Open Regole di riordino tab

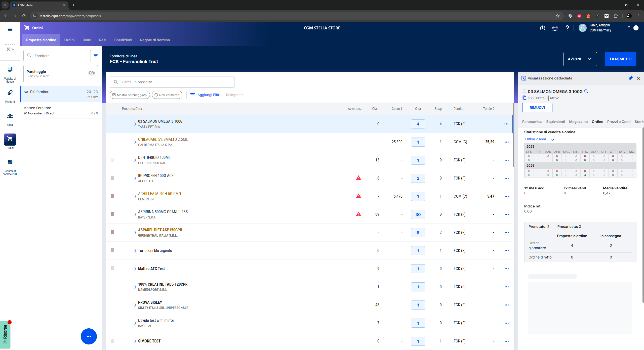click(x=155, y=40)
